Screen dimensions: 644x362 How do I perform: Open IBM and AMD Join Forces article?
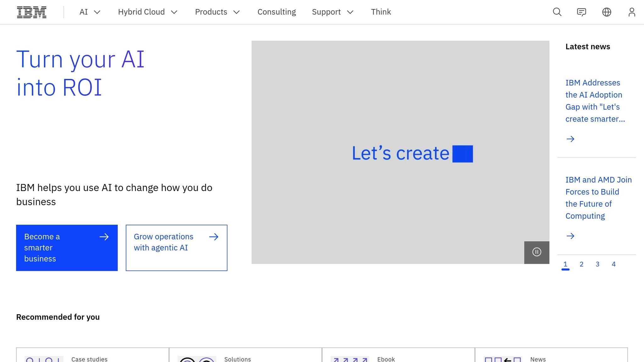(598, 198)
